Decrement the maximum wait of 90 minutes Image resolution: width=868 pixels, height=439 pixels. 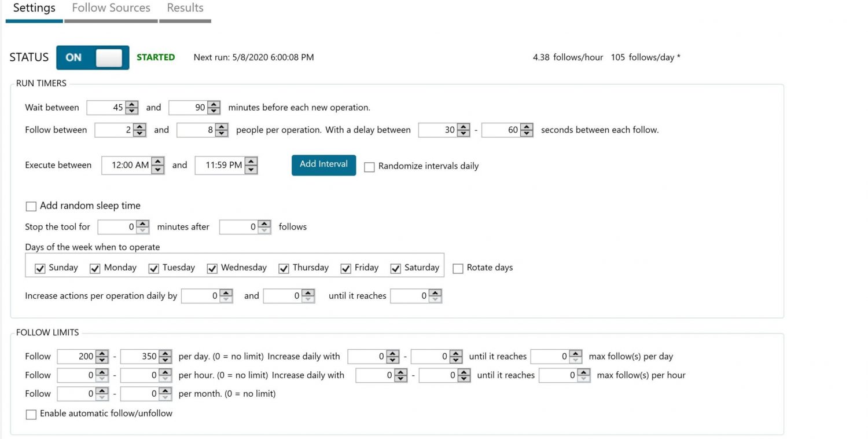[214, 110]
